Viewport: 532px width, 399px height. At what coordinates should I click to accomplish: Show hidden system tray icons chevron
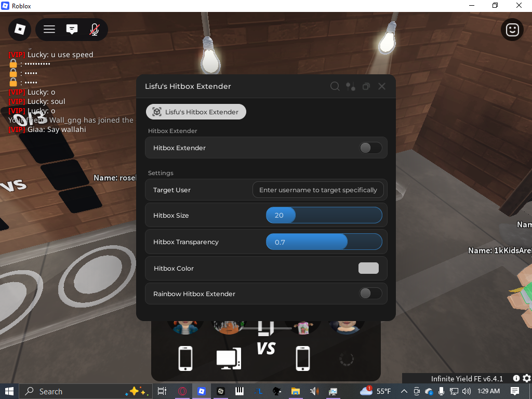(404, 391)
